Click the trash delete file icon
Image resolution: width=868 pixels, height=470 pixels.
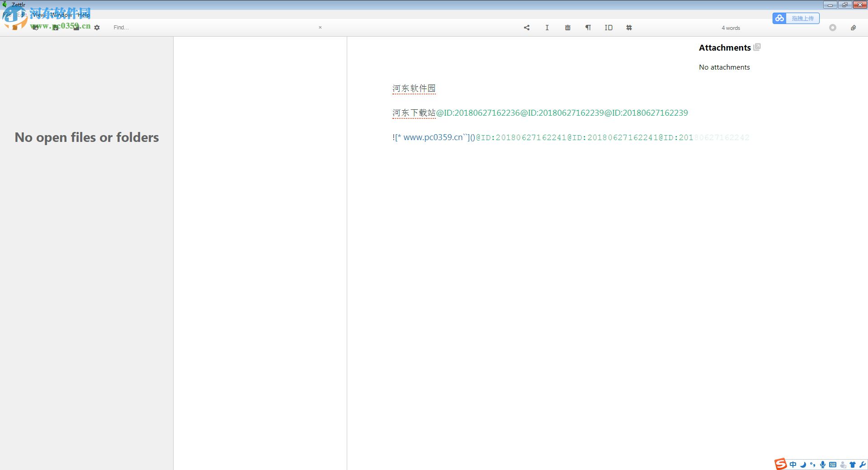coord(568,28)
